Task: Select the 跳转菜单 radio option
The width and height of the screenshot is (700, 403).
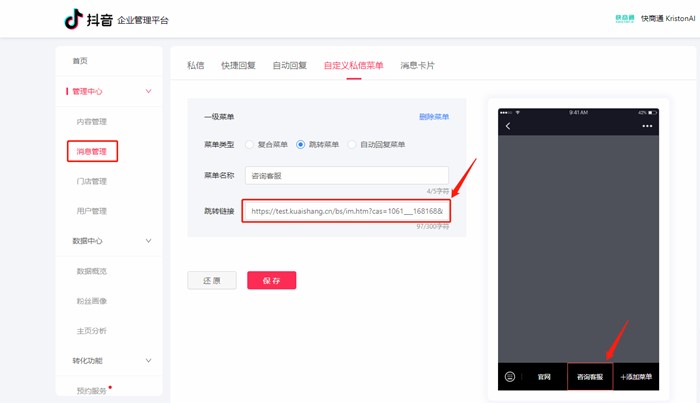Action: tap(300, 145)
